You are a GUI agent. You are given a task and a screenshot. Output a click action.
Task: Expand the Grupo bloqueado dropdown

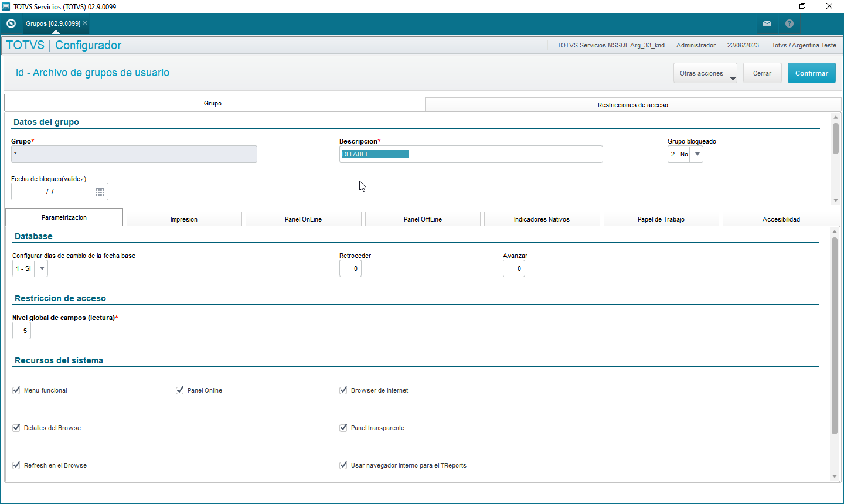point(697,154)
